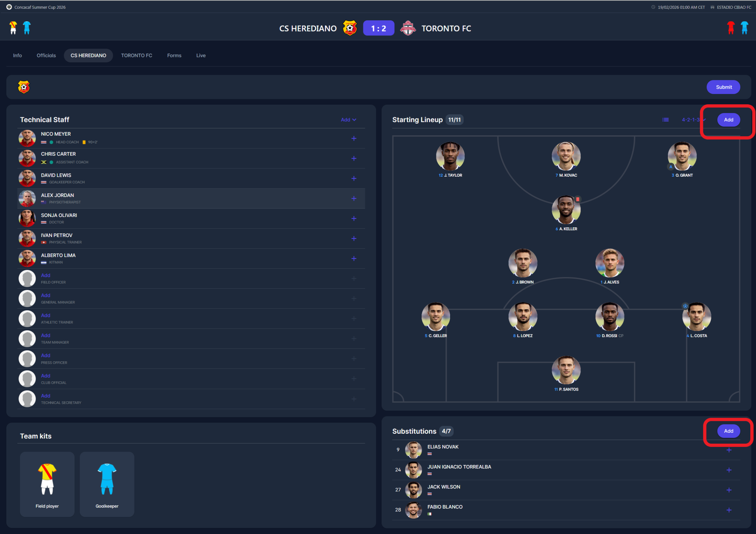This screenshot has width=756, height=534.
Task: Select the Goalkeeper kit card
Action: (x=107, y=484)
